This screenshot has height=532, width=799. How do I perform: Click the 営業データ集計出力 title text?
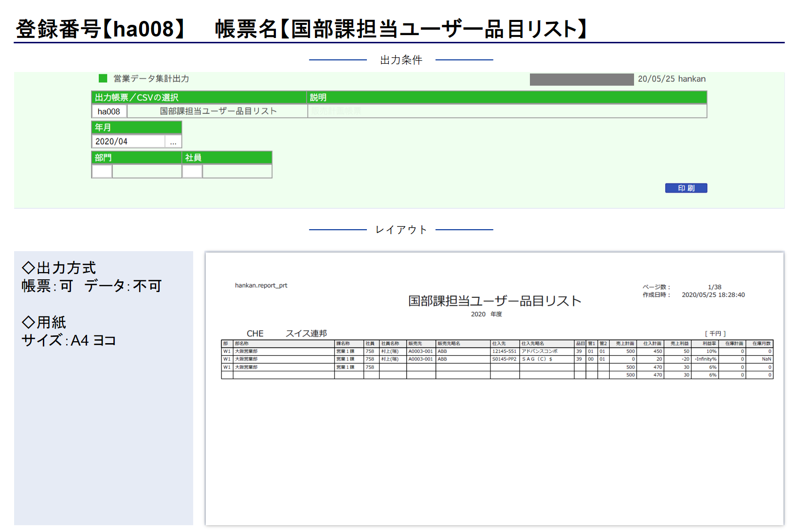coord(151,78)
